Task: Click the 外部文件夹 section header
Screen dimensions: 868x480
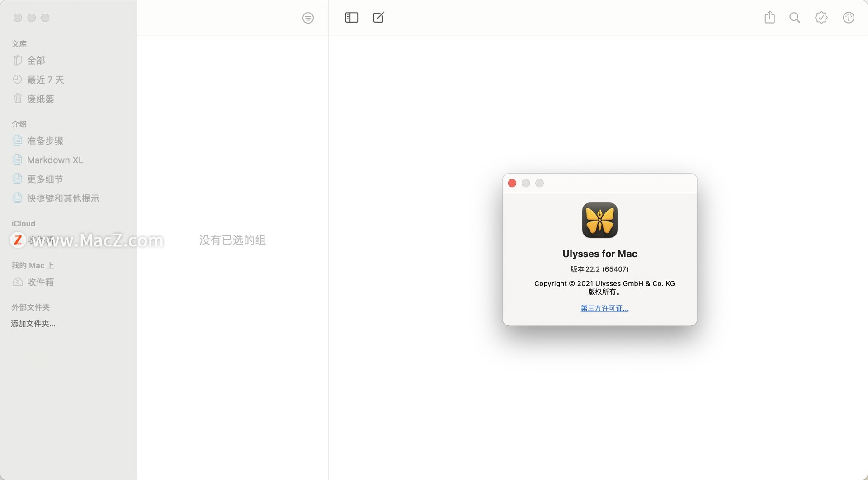Action: click(x=31, y=307)
